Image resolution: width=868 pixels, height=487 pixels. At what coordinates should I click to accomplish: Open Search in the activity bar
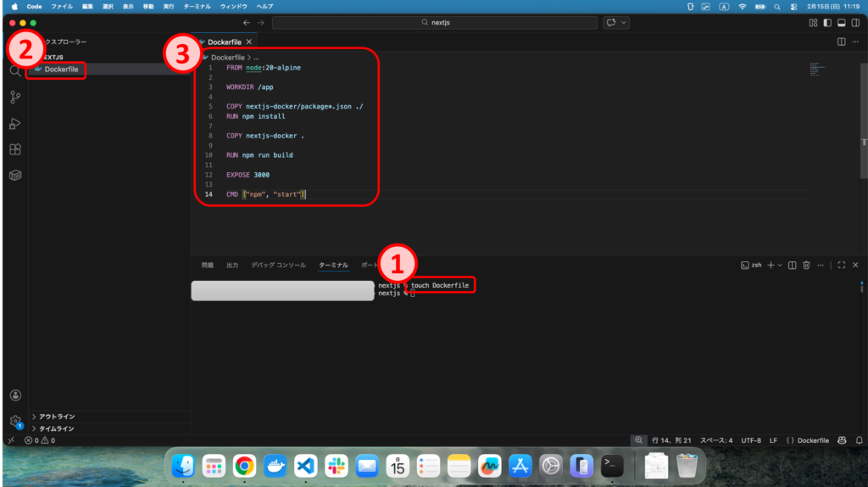[14, 71]
